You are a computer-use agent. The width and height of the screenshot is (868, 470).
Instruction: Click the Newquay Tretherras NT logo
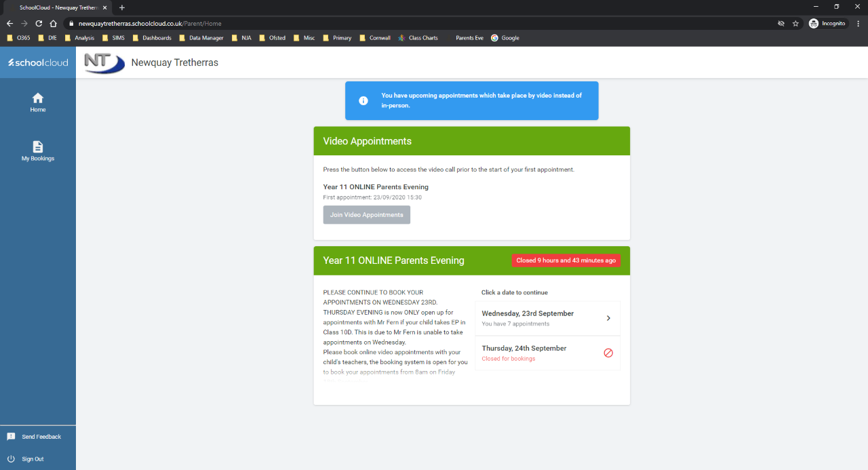pos(104,62)
